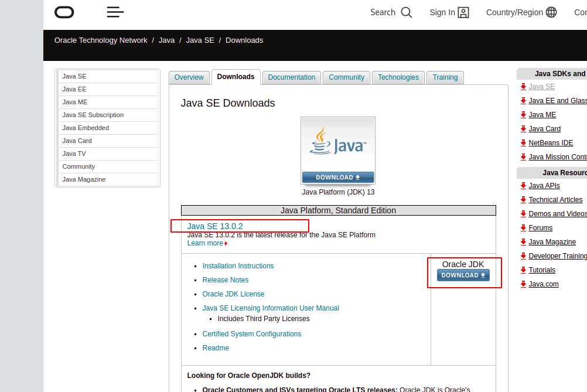Click red arrow icon next to Learn more

pos(226,243)
